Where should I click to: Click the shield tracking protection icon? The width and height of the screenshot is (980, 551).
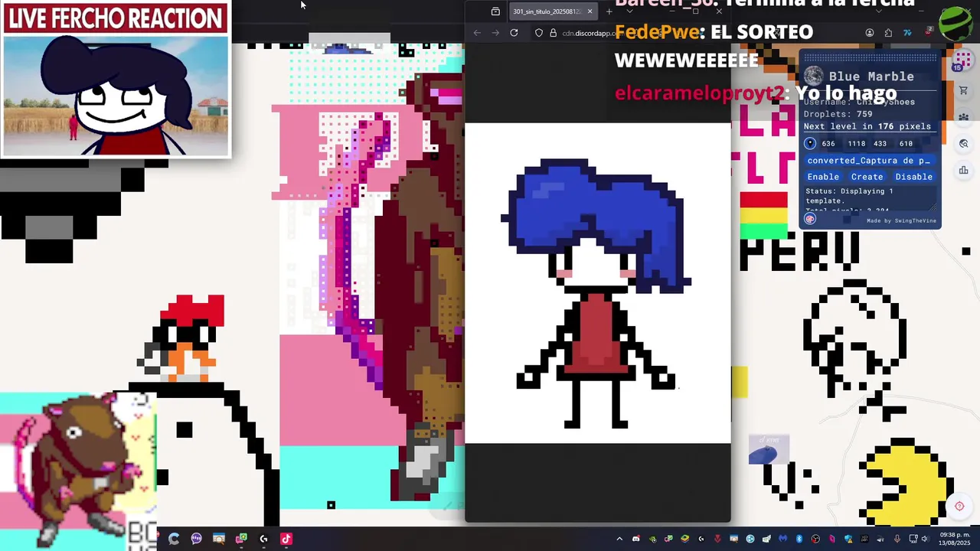539,33
